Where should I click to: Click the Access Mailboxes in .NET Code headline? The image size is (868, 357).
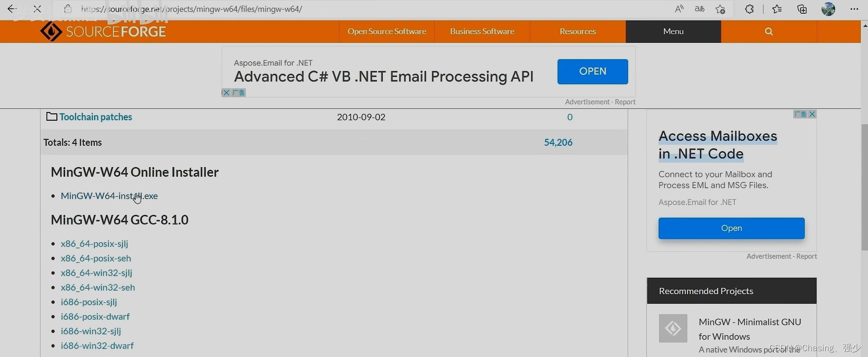[718, 145]
